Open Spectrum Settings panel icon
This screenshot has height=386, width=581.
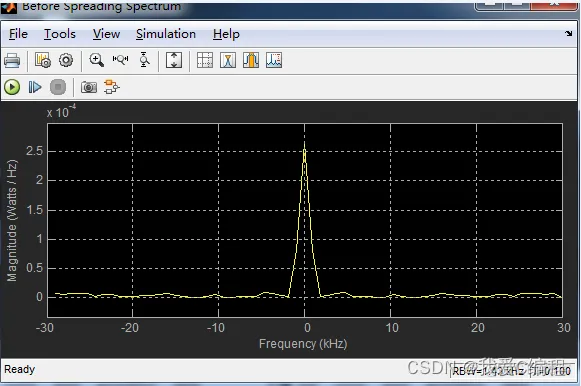pyautogui.click(x=43, y=60)
